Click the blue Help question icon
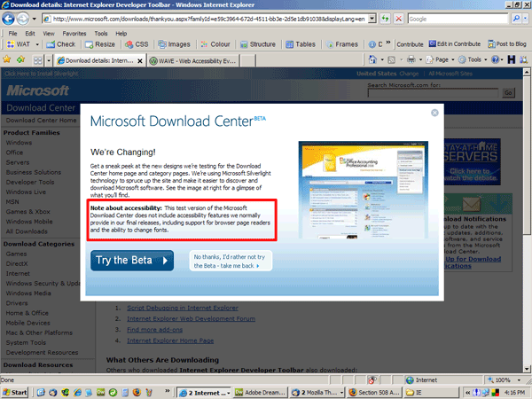 pyautogui.click(x=496, y=60)
